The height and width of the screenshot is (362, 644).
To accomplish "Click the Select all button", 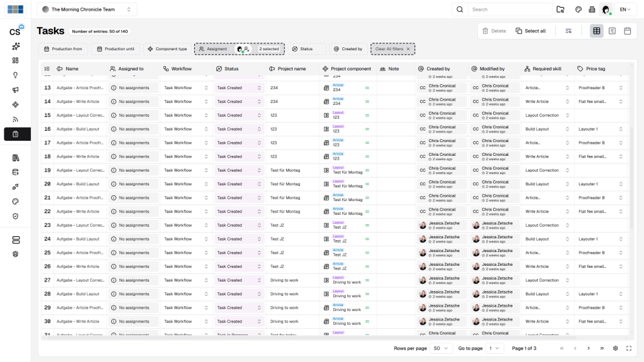I will tap(531, 31).
